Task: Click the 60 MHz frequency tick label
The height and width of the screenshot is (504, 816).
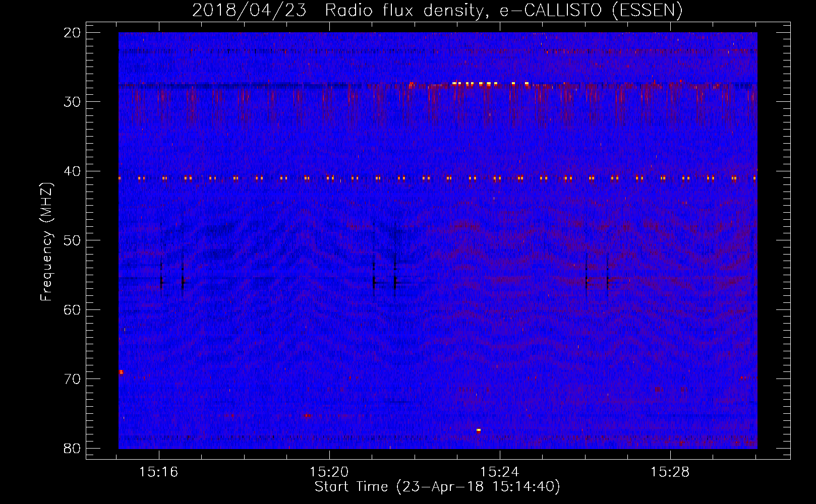Action: 72,309
